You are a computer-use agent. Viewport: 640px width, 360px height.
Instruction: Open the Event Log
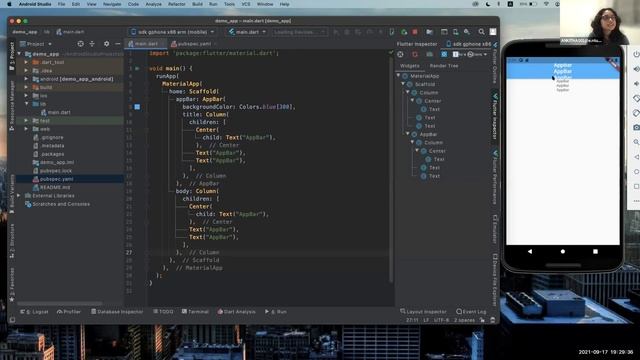pos(471,311)
